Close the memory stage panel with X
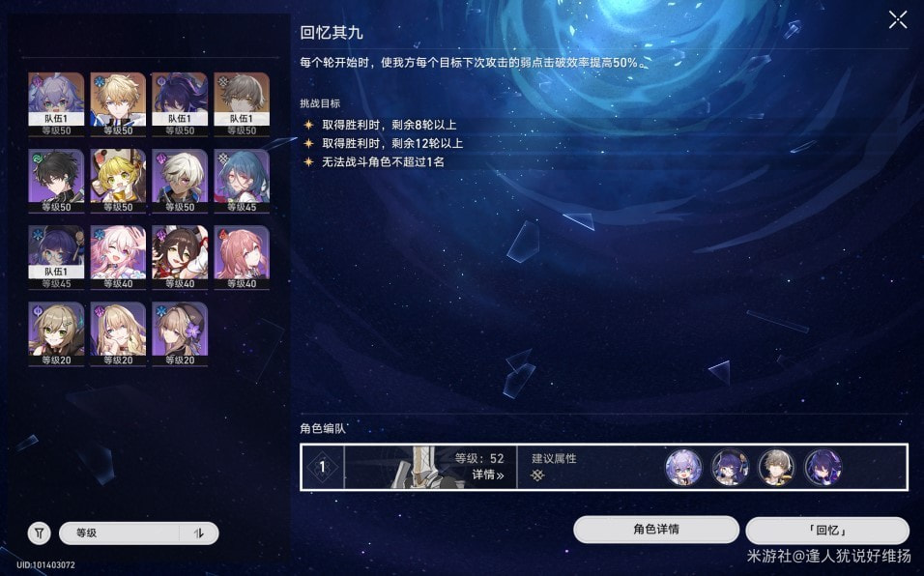Viewport: 924px width, 576px height. [x=898, y=19]
